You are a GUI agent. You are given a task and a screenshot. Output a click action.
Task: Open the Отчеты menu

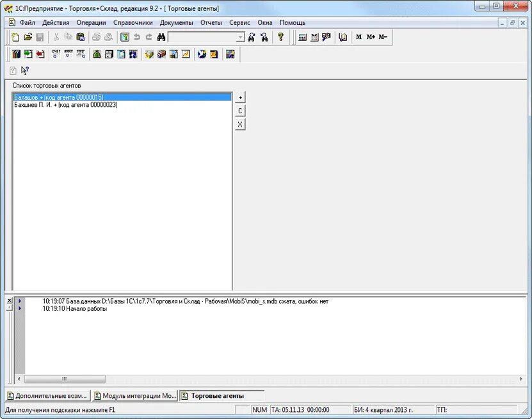tap(211, 23)
